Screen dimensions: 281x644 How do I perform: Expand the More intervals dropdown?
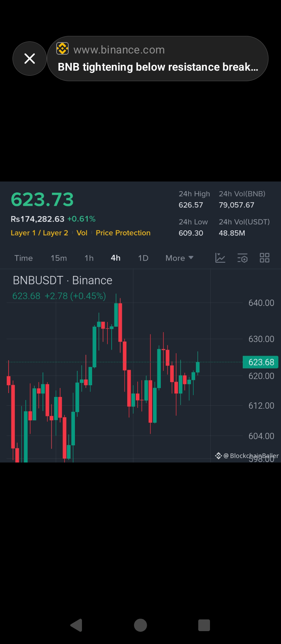pos(180,258)
